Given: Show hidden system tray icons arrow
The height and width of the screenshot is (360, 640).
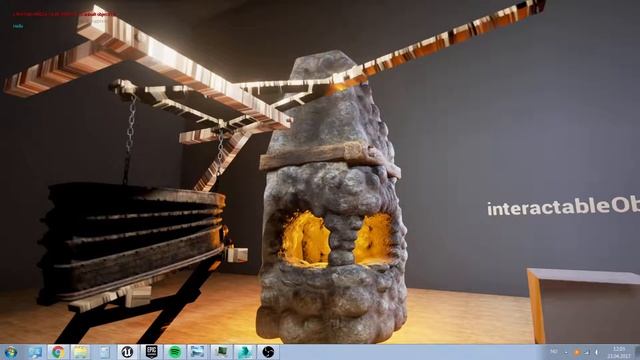Looking at the screenshot, I should coord(566,352).
